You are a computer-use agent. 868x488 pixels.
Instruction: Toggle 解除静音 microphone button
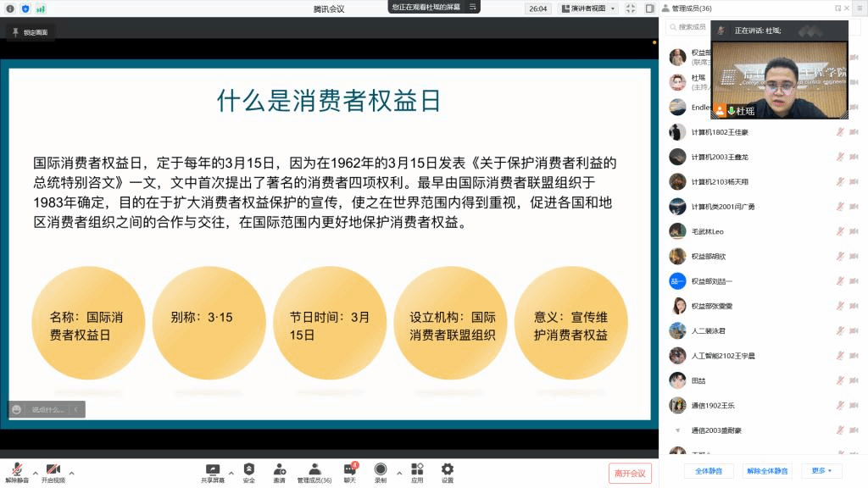(17, 469)
